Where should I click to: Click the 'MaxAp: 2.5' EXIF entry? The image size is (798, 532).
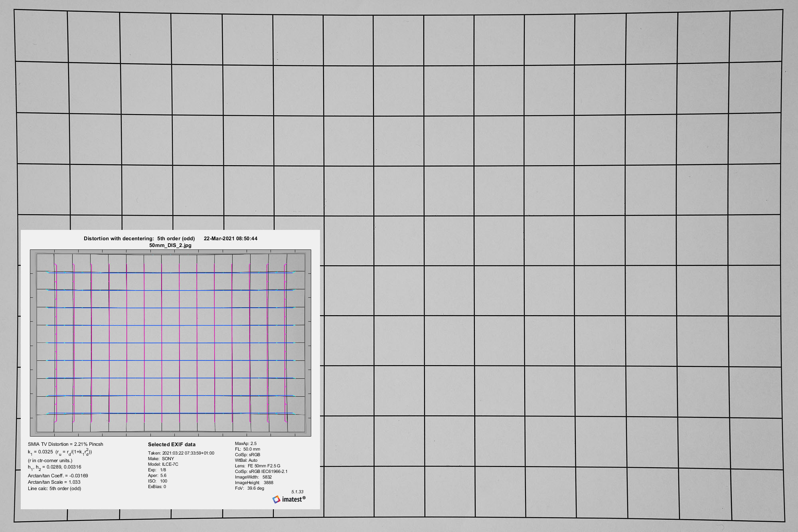click(245, 443)
